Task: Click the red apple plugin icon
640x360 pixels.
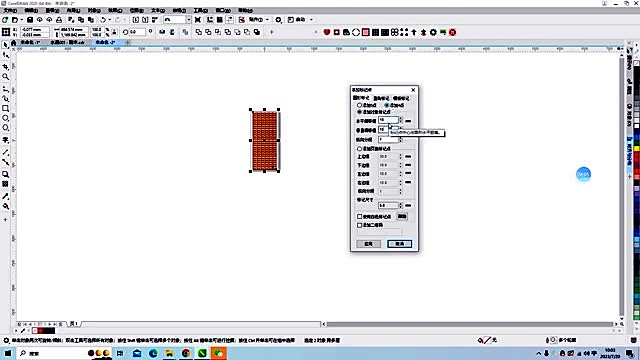Action: coord(327,32)
